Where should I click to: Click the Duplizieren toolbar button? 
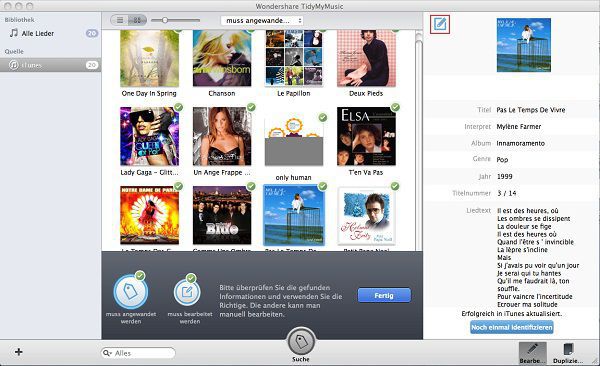(x=568, y=353)
